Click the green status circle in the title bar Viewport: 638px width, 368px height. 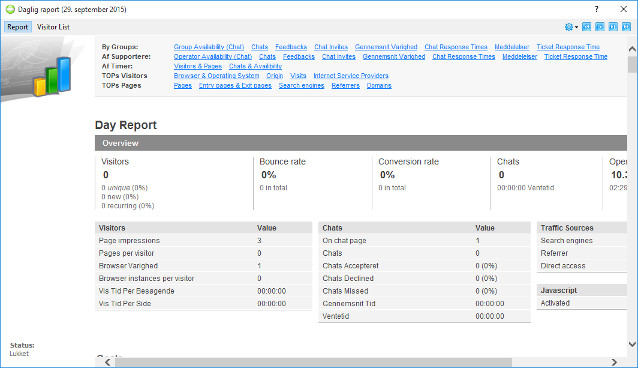pyautogui.click(x=10, y=9)
